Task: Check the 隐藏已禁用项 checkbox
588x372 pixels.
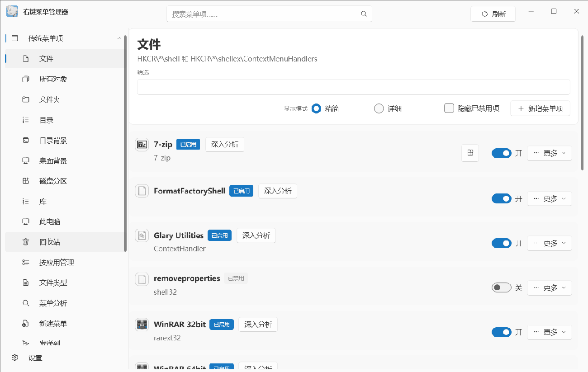Action: point(449,108)
